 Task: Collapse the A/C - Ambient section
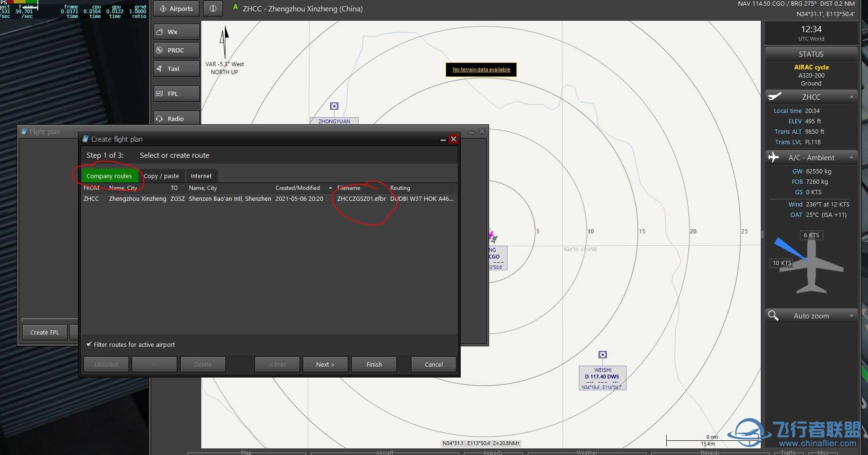[852, 157]
